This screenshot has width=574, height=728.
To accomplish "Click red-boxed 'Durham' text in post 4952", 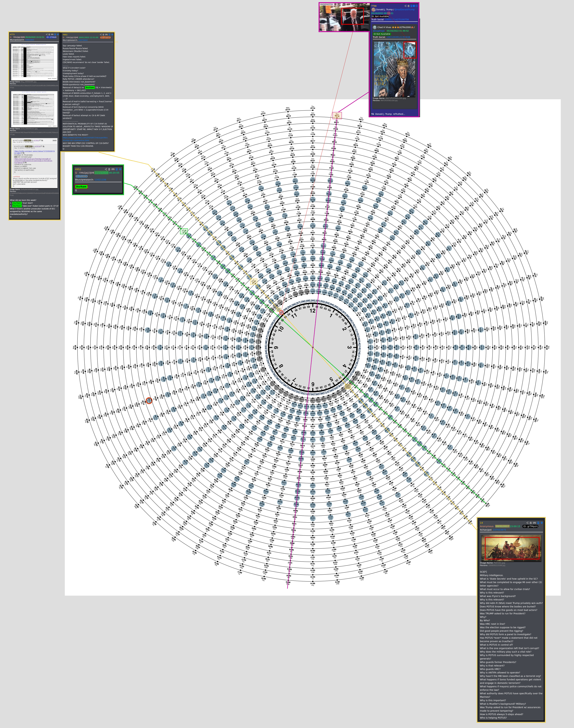I will (x=81, y=187).
